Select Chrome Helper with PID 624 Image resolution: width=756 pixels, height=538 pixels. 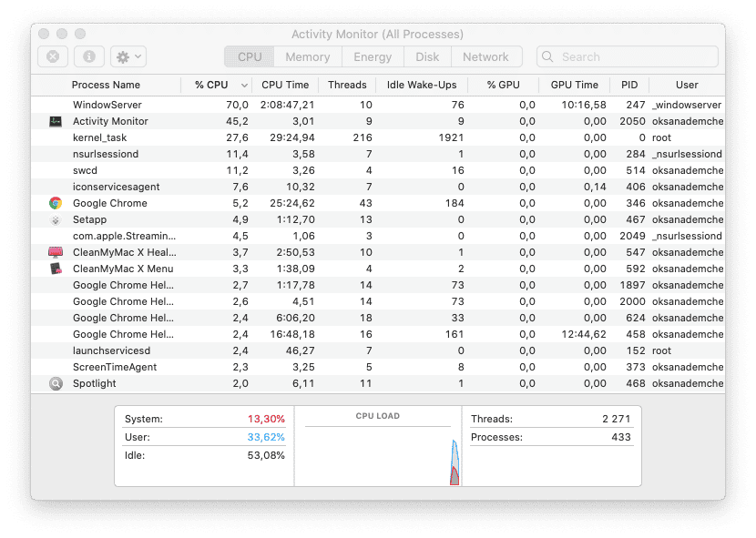pos(378,319)
